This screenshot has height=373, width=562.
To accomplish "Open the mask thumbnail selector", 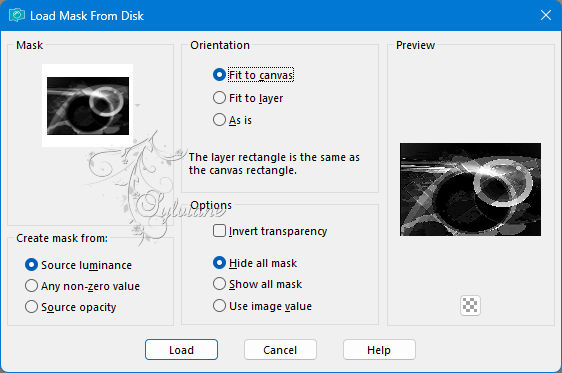I will click(87, 105).
